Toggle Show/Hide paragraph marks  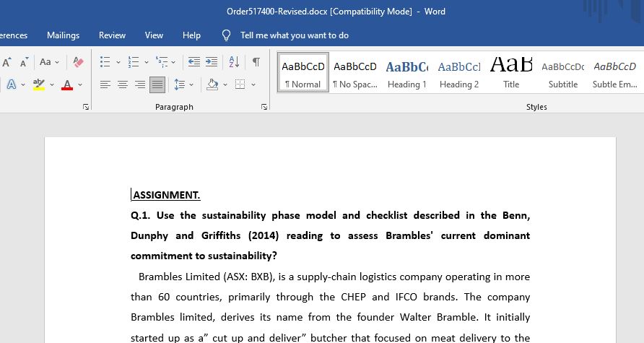[256, 62]
